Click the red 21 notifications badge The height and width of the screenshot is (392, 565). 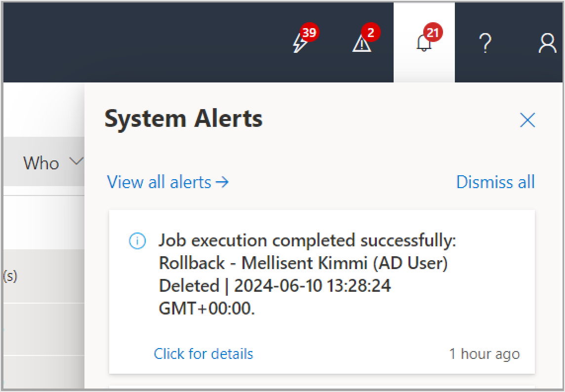[x=433, y=33]
